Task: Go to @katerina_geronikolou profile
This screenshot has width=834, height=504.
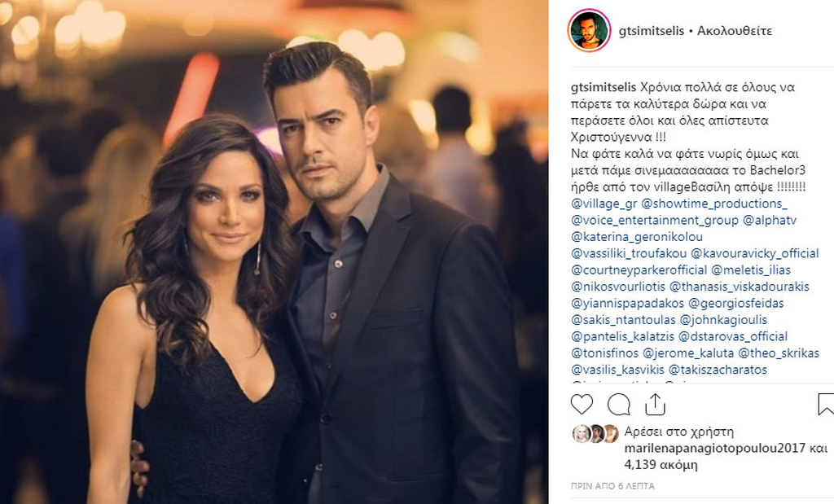Action: click(637, 237)
